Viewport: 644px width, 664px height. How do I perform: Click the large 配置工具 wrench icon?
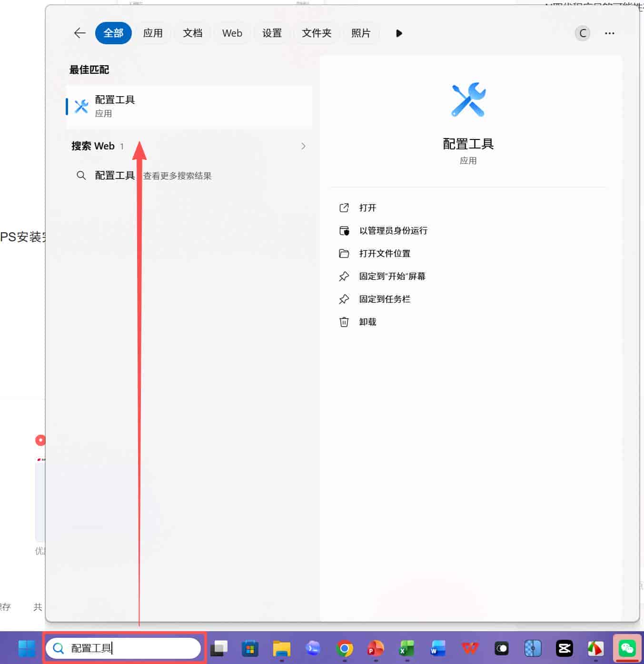pos(468,100)
